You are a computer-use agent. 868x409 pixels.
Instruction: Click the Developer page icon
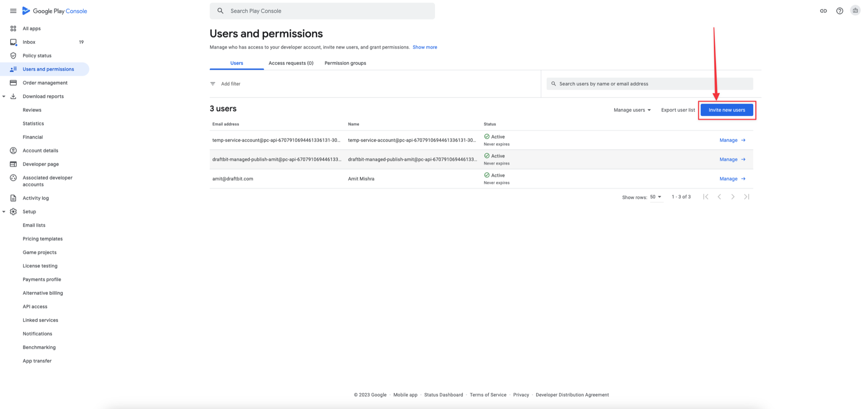(x=13, y=164)
